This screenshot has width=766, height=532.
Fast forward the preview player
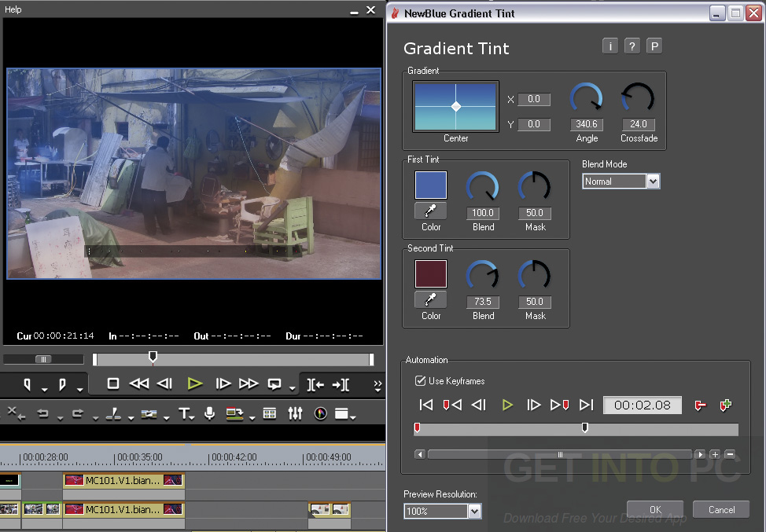pos(249,384)
